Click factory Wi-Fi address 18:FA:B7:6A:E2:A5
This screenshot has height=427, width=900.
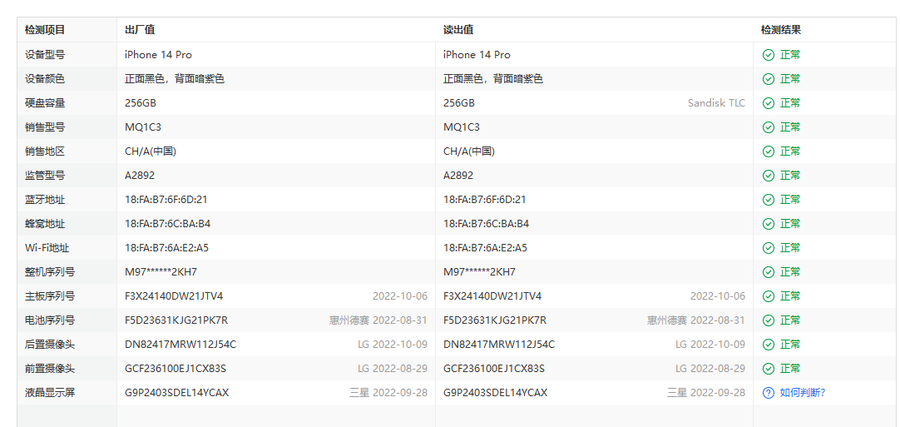(x=166, y=248)
